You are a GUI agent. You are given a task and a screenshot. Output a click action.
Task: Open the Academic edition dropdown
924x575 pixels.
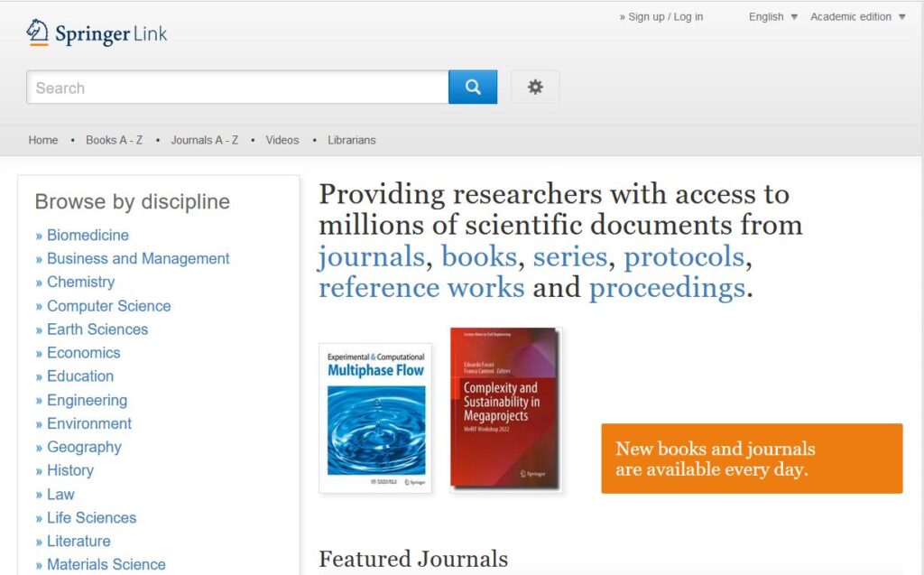click(x=857, y=17)
